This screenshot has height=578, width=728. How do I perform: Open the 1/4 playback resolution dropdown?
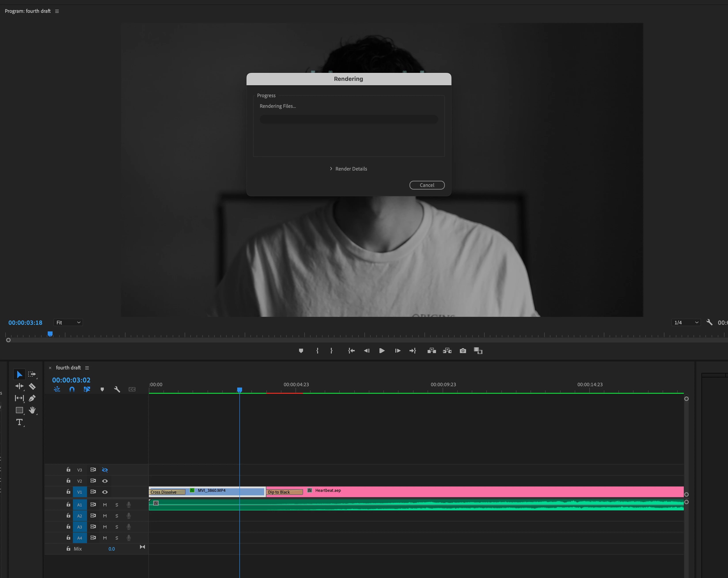[686, 323]
